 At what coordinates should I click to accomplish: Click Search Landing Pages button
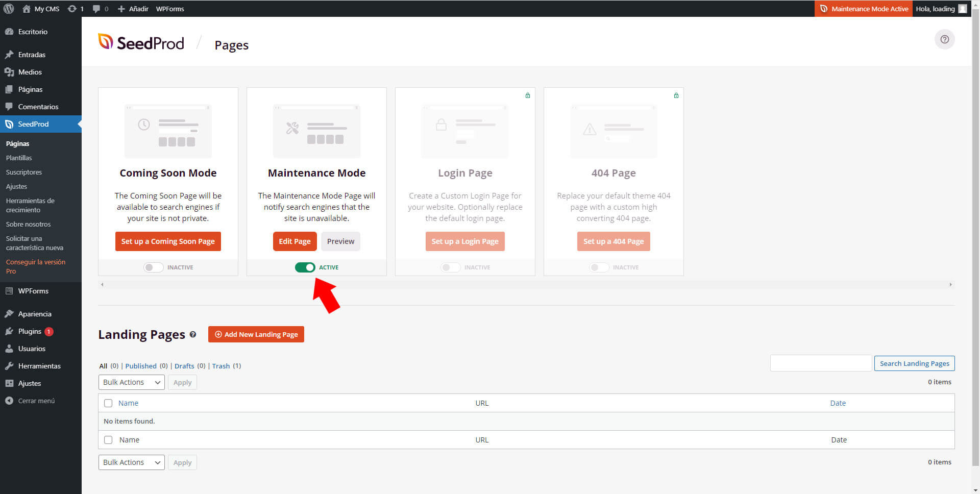click(x=914, y=363)
